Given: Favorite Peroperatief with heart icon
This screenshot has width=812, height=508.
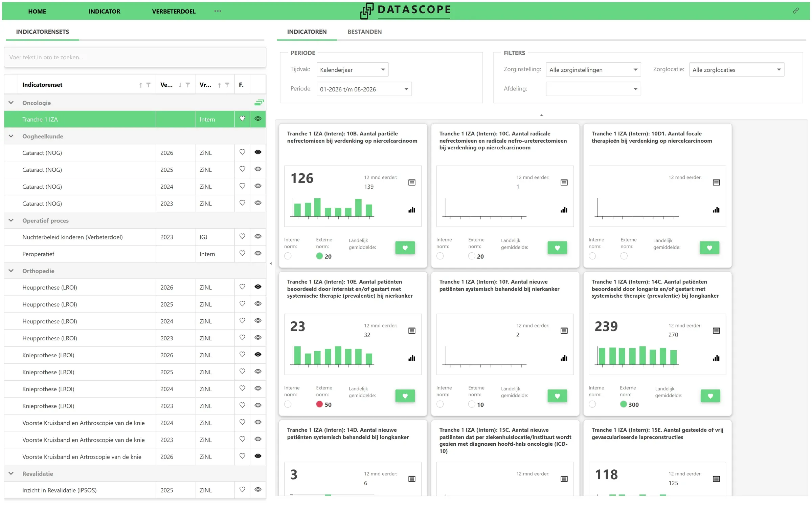Looking at the screenshot, I should pos(242,253).
